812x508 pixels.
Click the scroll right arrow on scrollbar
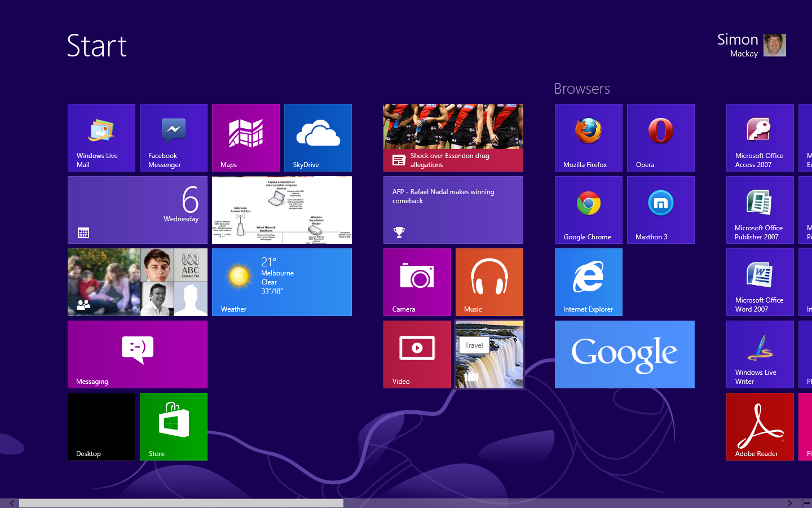pos(789,503)
